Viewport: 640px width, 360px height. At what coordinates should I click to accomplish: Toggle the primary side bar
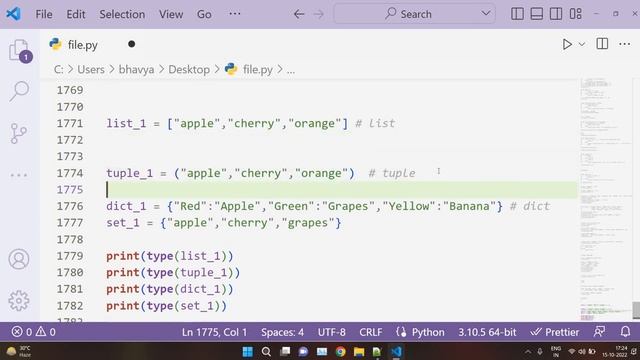point(517,14)
